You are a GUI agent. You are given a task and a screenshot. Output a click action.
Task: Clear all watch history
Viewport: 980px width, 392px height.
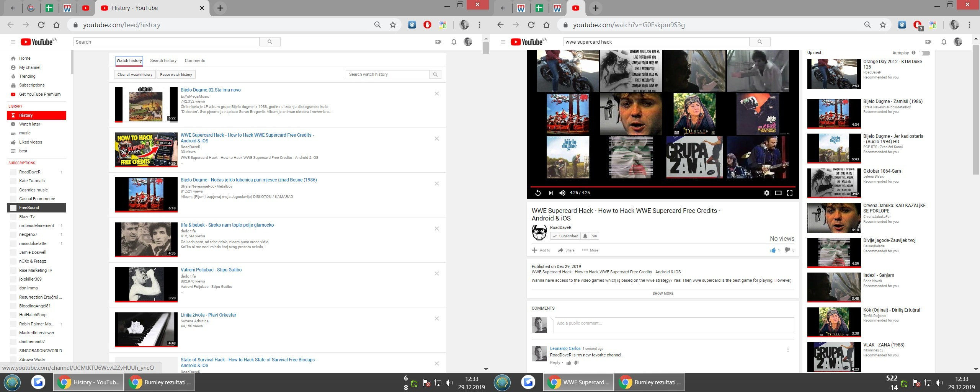(134, 75)
